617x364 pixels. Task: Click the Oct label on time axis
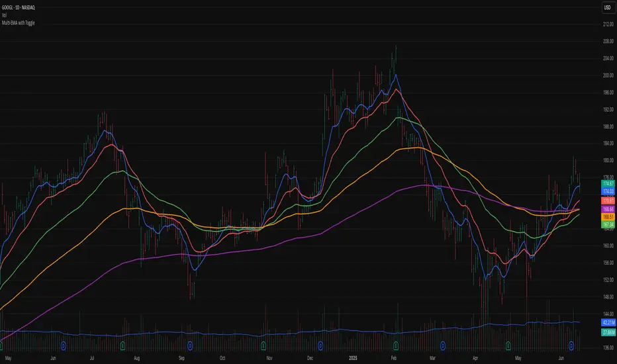222,358
